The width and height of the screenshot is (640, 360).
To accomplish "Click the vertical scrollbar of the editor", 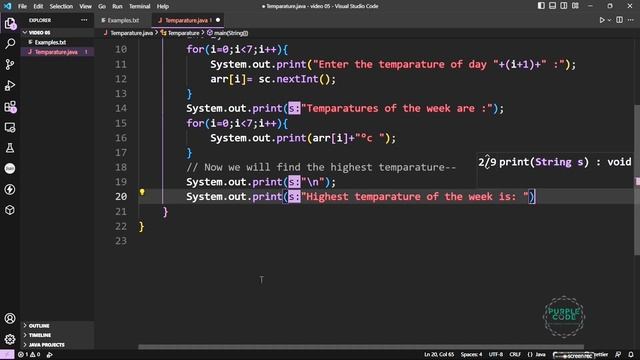I will click(637, 180).
